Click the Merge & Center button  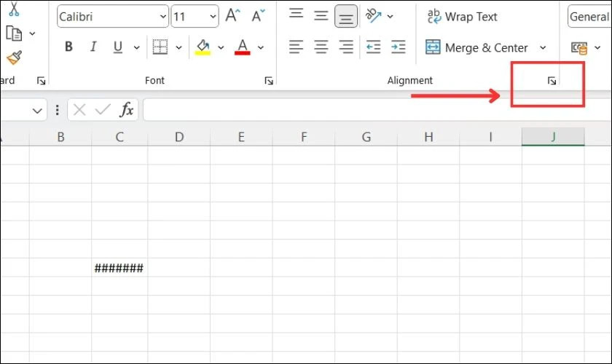click(476, 47)
